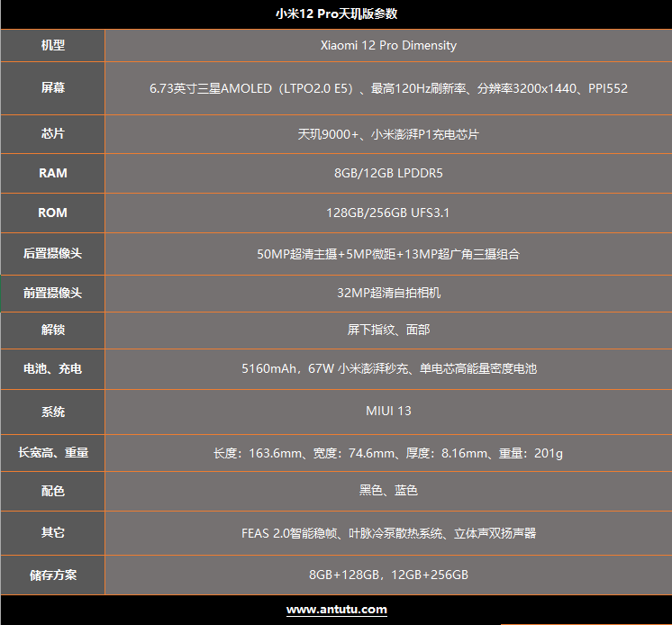Select the 屏下指纹、面部 cell
Viewport: 672px width, 625px height.
click(x=388, y=331)
